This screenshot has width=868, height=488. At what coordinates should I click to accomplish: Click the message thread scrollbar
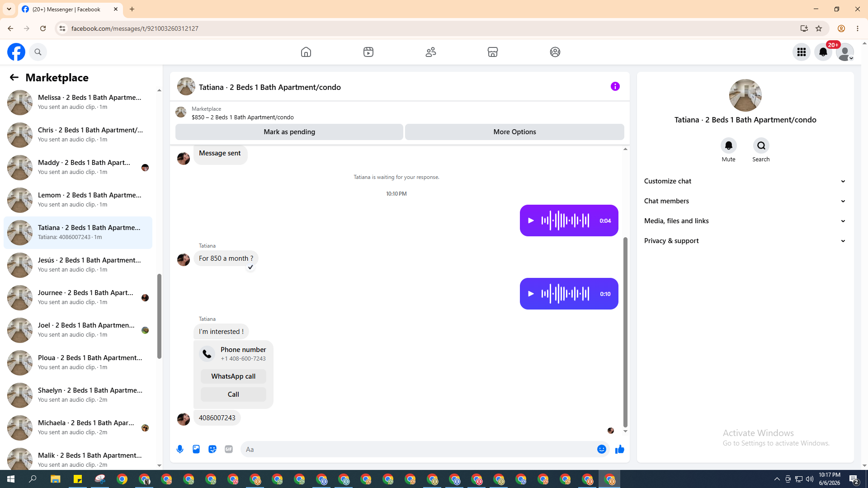click(x=625, y=332)
